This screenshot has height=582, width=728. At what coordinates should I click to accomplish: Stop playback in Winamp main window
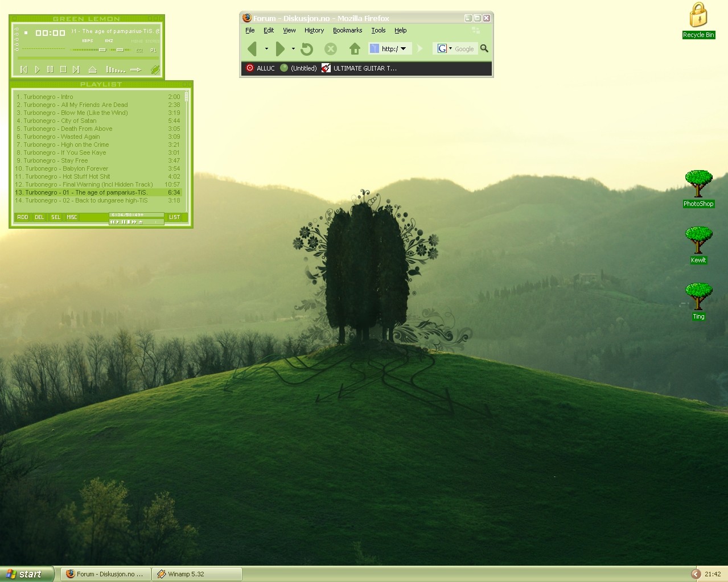pos(63,69)
